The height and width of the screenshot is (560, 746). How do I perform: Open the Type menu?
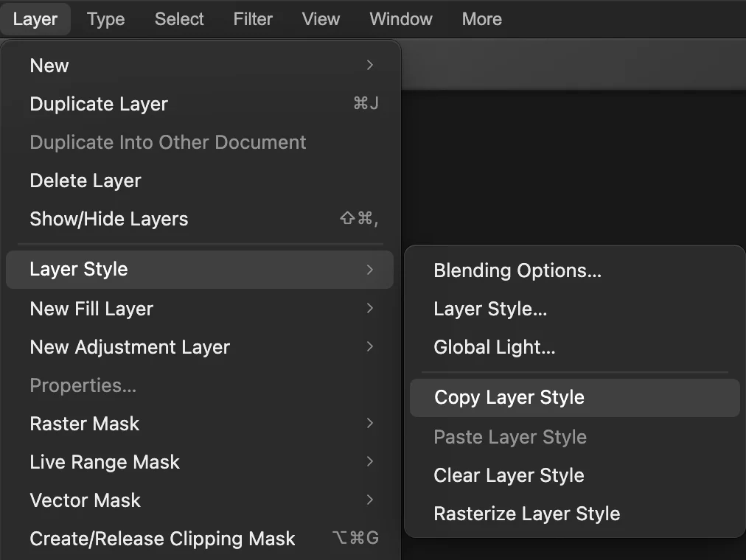pos(105,19)
